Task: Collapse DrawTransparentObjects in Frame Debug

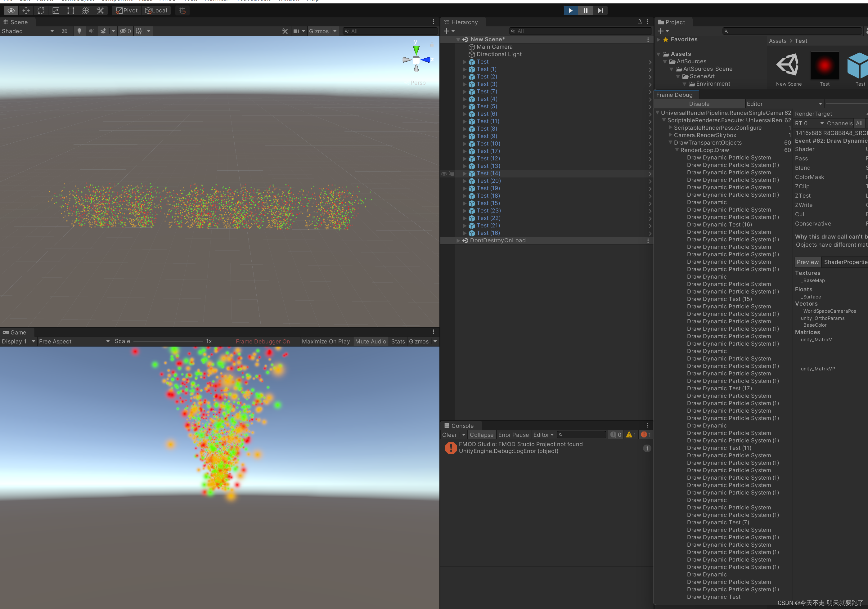Action: [x=670, y=142]
